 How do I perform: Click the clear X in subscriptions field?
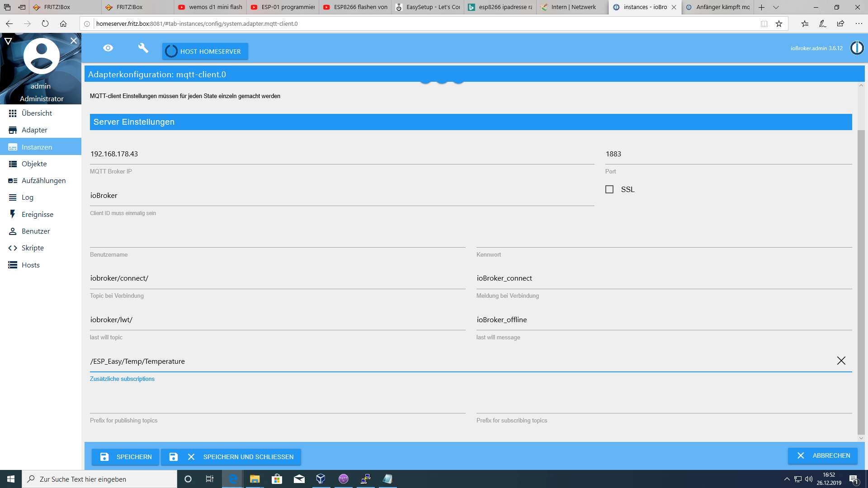(841, 361)
